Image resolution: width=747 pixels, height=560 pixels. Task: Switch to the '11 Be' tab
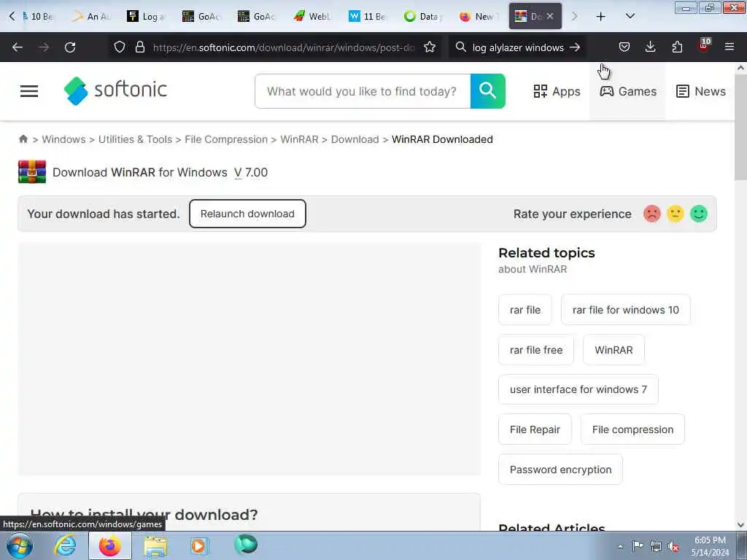[368, 17]
